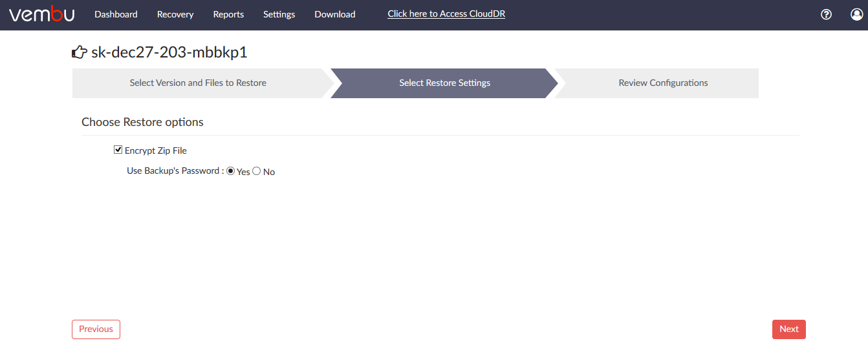
Task: Open the Settings menu in navbar
Action: pos(279,14)
